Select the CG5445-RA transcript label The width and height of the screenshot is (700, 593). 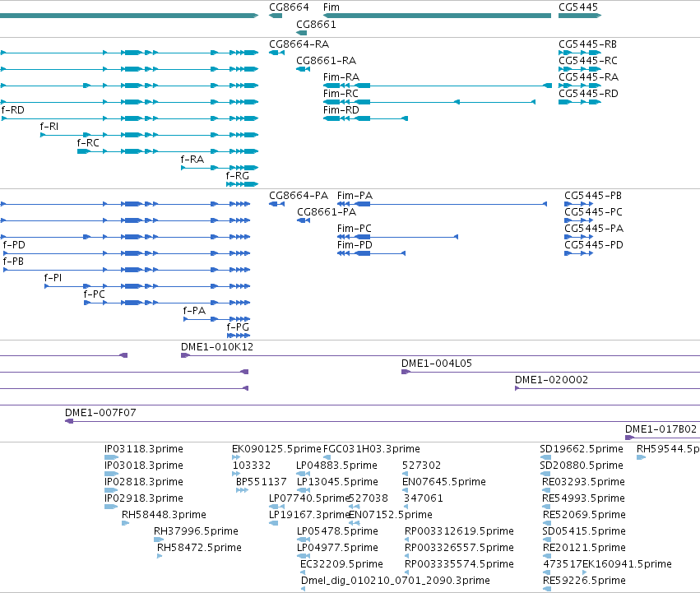588,77
